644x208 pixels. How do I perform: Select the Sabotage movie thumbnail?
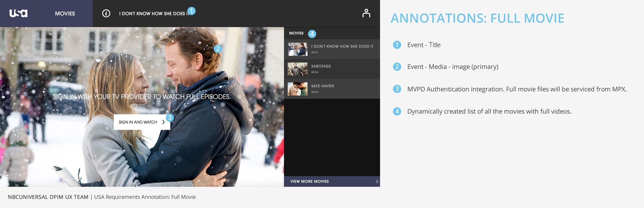(x=297, y=69)
